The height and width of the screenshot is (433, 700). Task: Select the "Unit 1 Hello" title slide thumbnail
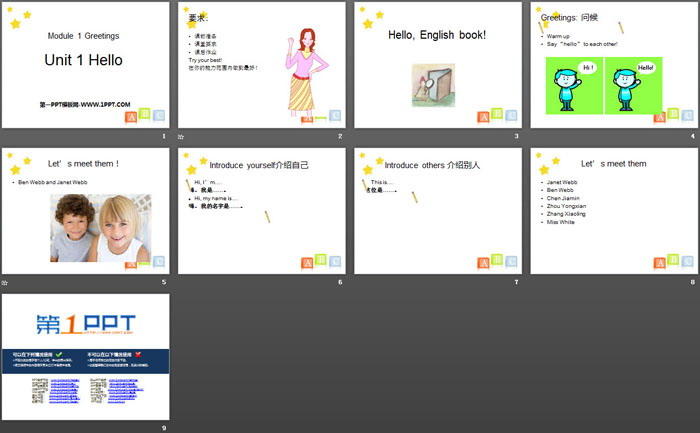coord(86,65)
